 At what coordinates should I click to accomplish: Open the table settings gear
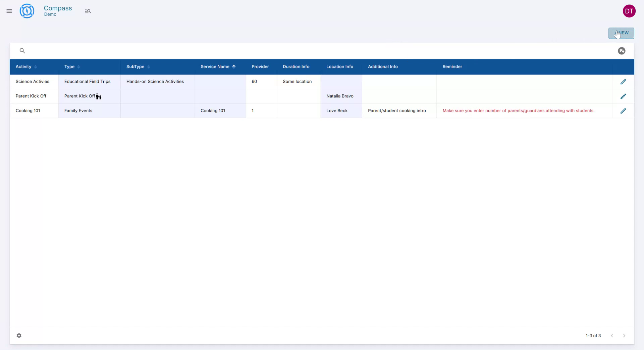tap(19, 336)
